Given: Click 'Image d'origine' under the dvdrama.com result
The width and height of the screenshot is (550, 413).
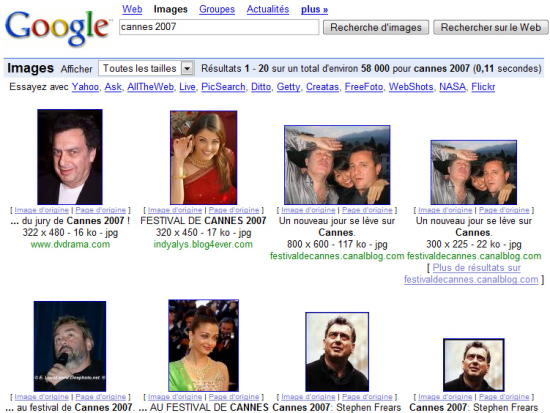Looking at the screenshot, I should click(41, 210).
